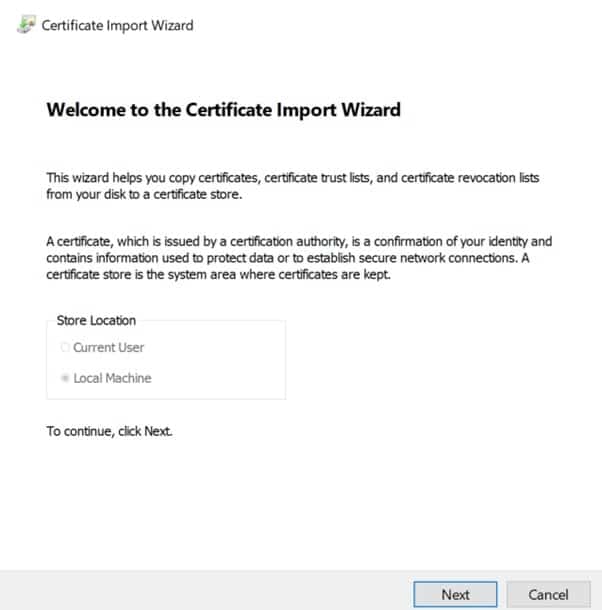
Task: Click the line starting "This wizard helps you copy"
Action: click(295, 178)
